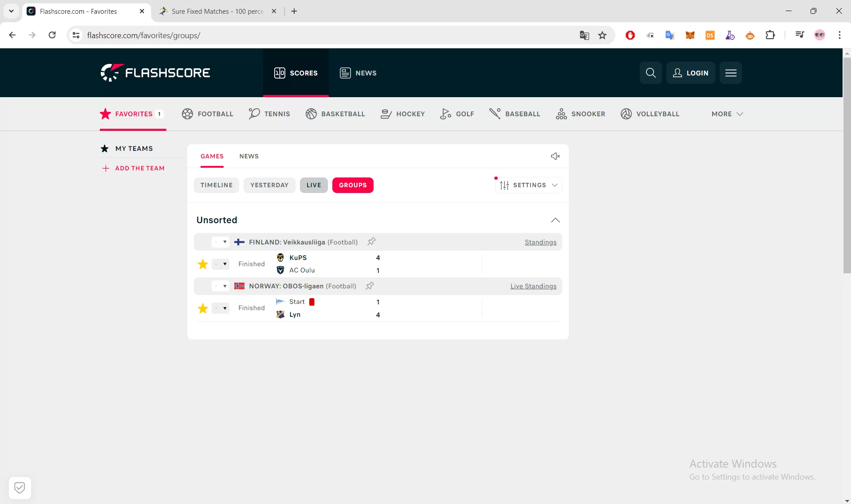Open the Chrome three-dot menu

pyautogui.click(x=839, y=35)
